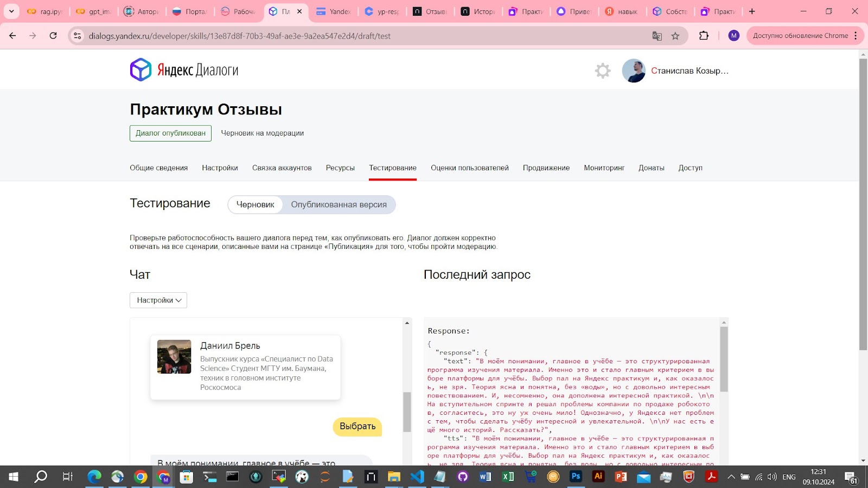Viewport: 868px width, 488px height.
Task: Click the Translate page icon in address bar
Action: 657,36
